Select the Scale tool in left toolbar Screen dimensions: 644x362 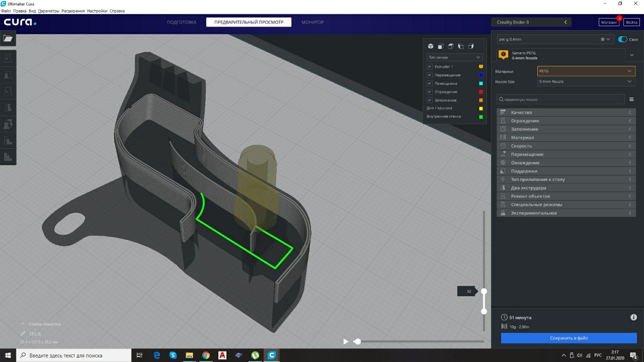(8, 74)
